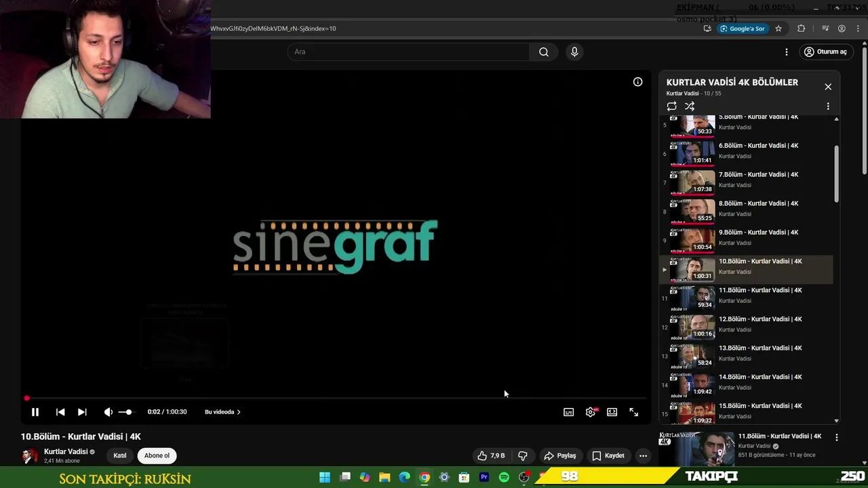Open the Windows Start menu
The height and width of the screenshot is (488, 868).
325,477
